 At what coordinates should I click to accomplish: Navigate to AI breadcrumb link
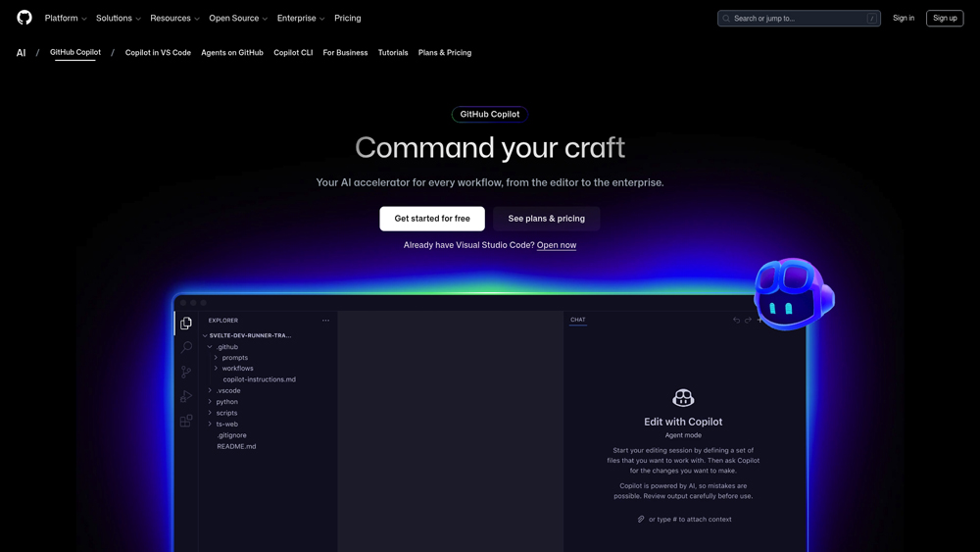(x=22, y=53)
